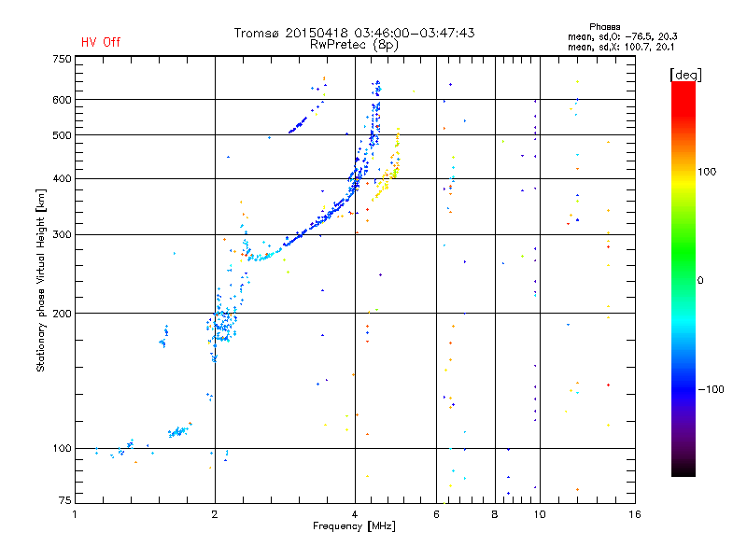Viewport: 747px width, 560px height.
Task: Click the 2 x-axis tick label
Action: [x=215, y=514]
